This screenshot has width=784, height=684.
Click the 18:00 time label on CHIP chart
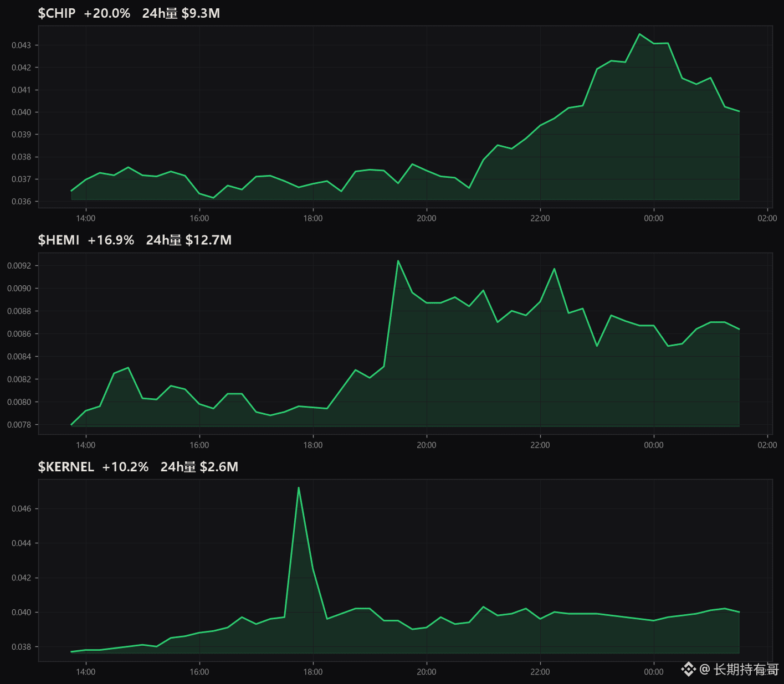coord(313,218)
